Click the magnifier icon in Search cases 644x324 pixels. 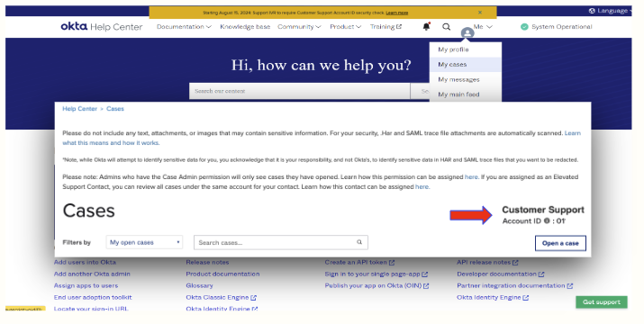click(x=359, y=242)
